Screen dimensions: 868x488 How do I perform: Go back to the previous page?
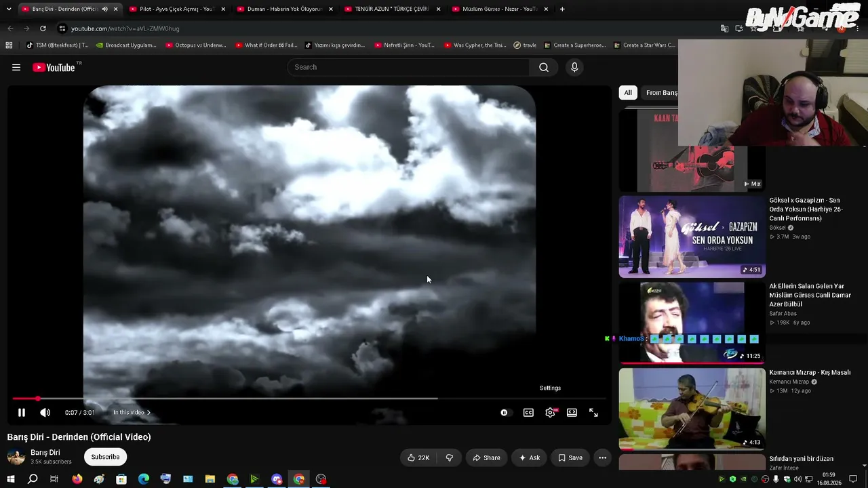10,28
